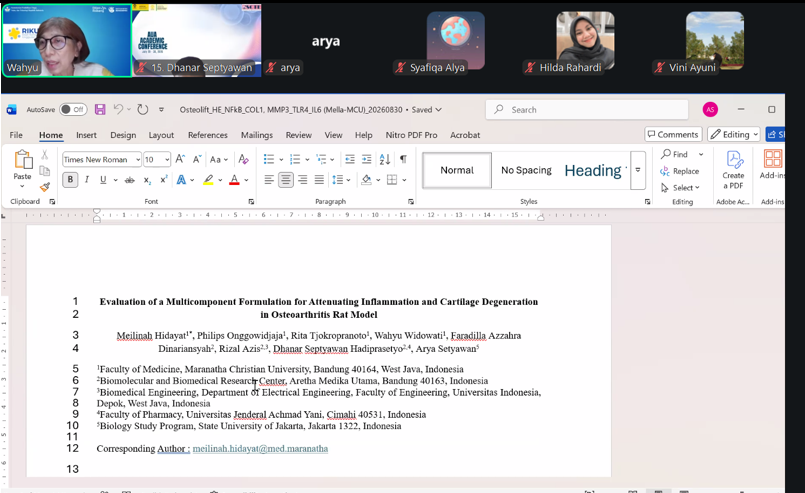This screenshot has height=493, width=805.
Task: Toggle Bold formatting button
Action: 70,180
